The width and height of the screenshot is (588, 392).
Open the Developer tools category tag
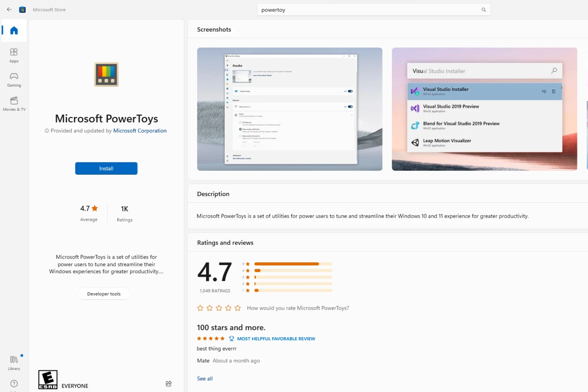(x=104, y=294)
